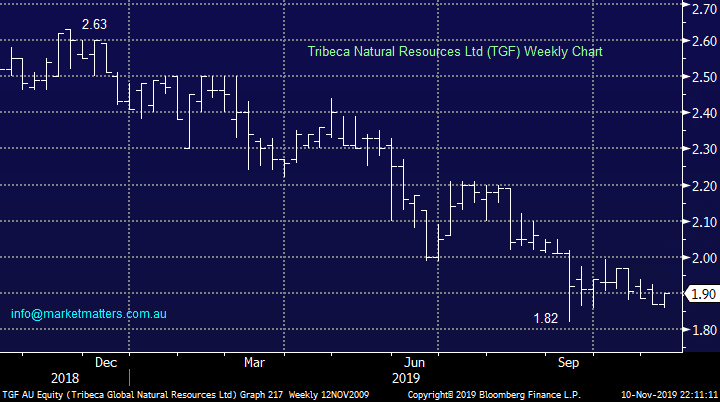This screenshot has height=402, width=720.
Task: Click the 2.50 price axis label
Action: coord(698,77)
